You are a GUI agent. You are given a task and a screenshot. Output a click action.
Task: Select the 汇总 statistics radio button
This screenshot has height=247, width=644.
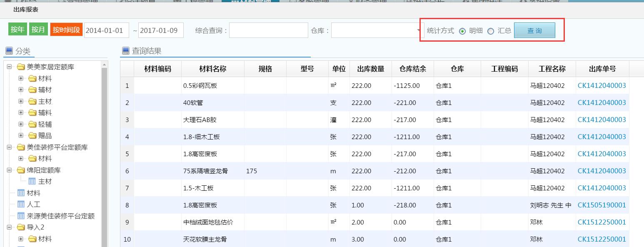tap(491, 31)
